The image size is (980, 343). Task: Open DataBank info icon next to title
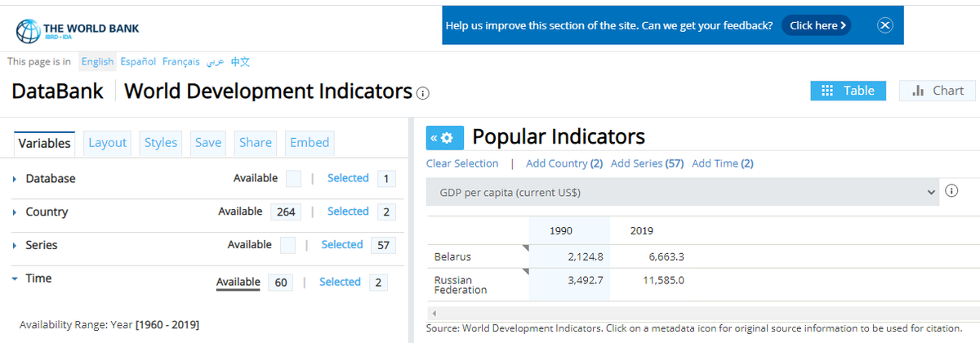click(423, 93)
